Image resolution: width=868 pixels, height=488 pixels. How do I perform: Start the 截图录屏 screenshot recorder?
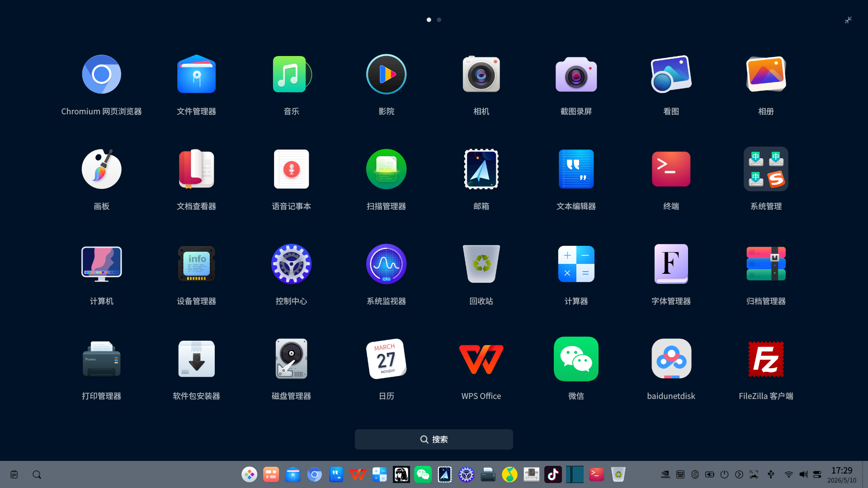(576, 75)
